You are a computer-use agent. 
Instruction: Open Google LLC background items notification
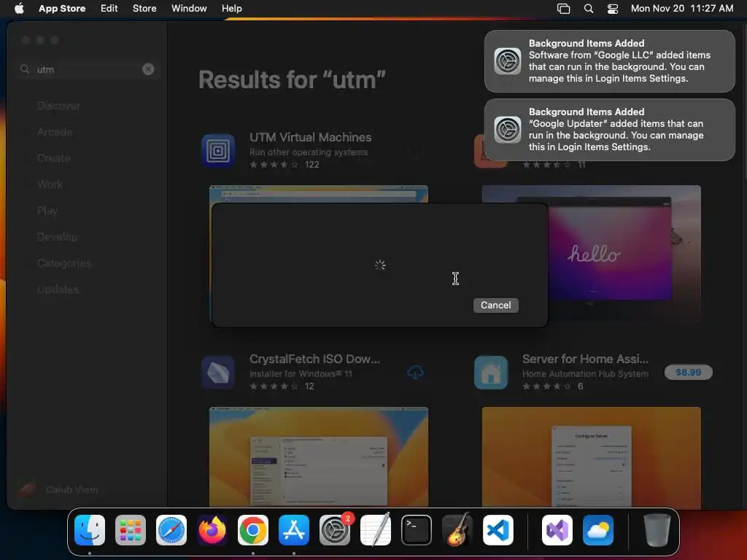(x=609, y=61)
